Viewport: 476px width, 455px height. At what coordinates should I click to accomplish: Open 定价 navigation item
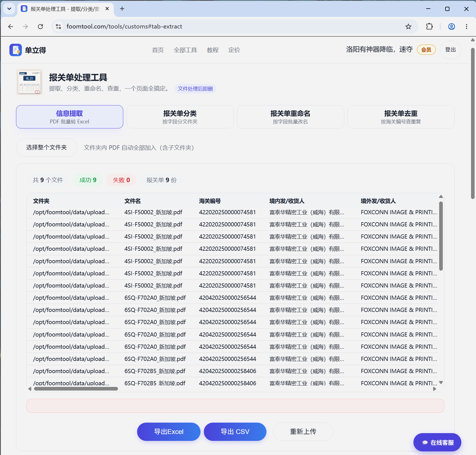[x=234, y=50]
